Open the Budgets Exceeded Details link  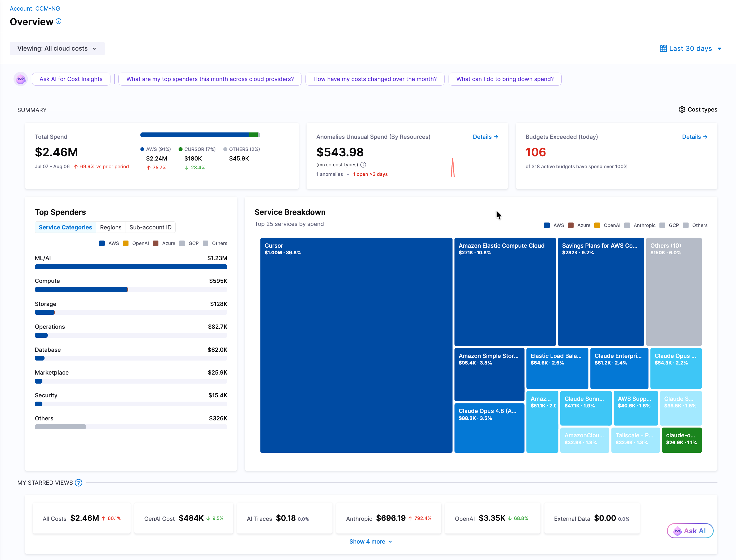click(695, 137)
